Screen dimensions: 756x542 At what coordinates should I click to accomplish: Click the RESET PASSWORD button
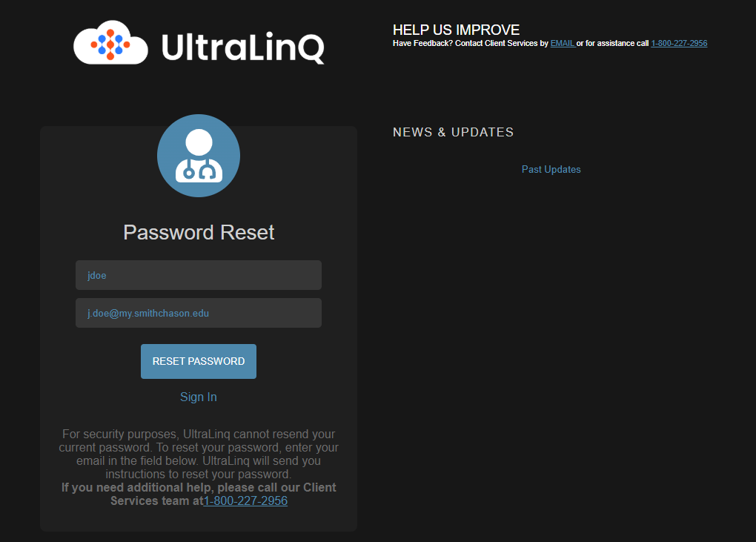199,361
